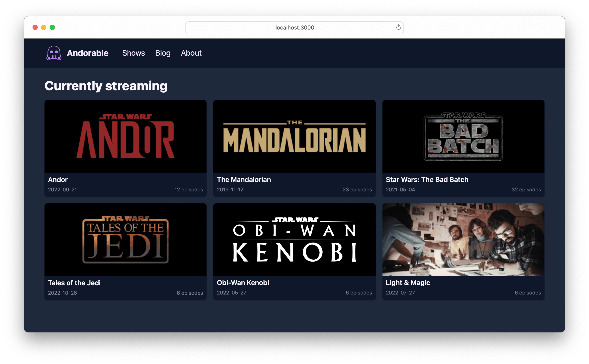Maximize the window with green button
This screenshot has height=364, width=589.
pos(52,27)
